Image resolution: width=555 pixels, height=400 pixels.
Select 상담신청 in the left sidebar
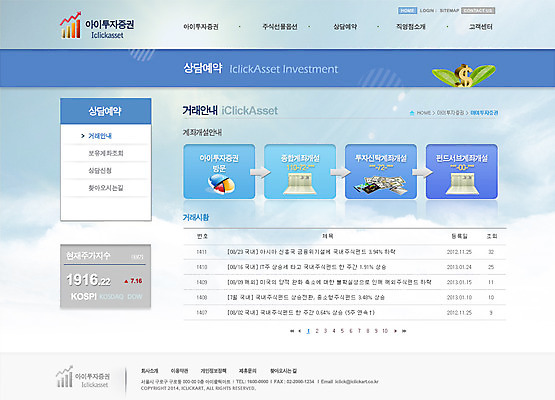100,171
